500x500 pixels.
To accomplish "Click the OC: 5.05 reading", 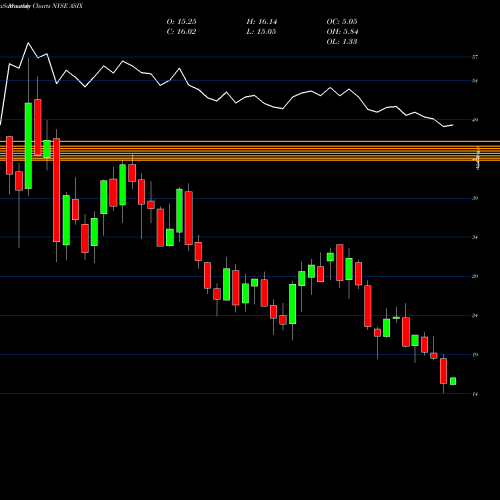I will coord(342,22).
